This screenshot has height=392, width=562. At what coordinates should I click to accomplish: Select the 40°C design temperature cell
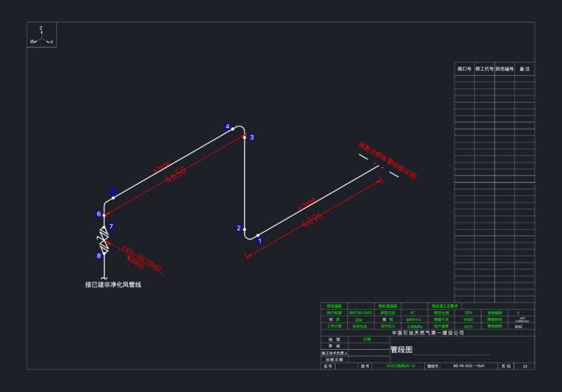coord(468,327)
